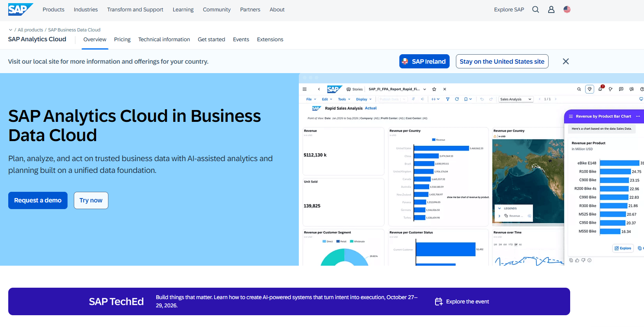
Task: Click the outlined pin icon beside the notifications bell
Action: point(590,89)
